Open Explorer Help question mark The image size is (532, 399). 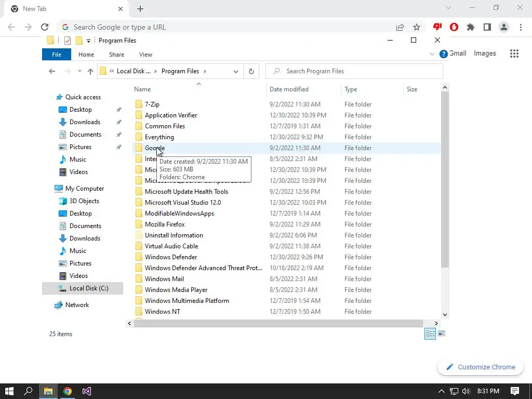pyautogui.click(x=444, y=54)
